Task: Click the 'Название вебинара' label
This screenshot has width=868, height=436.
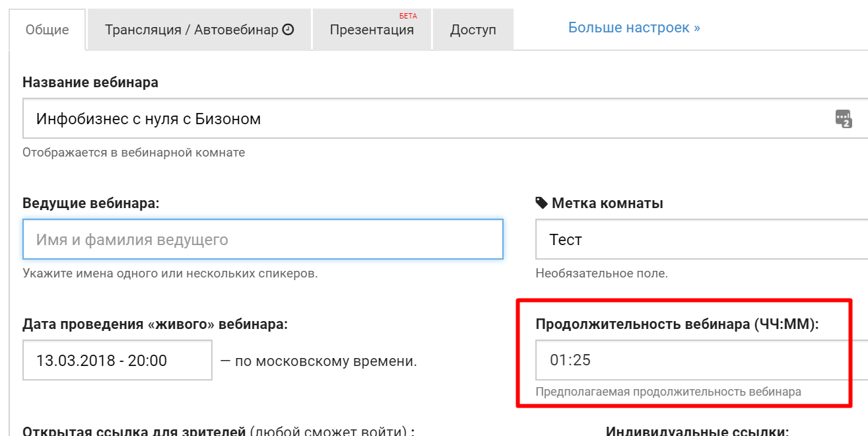Action: (x=90, y=83)
